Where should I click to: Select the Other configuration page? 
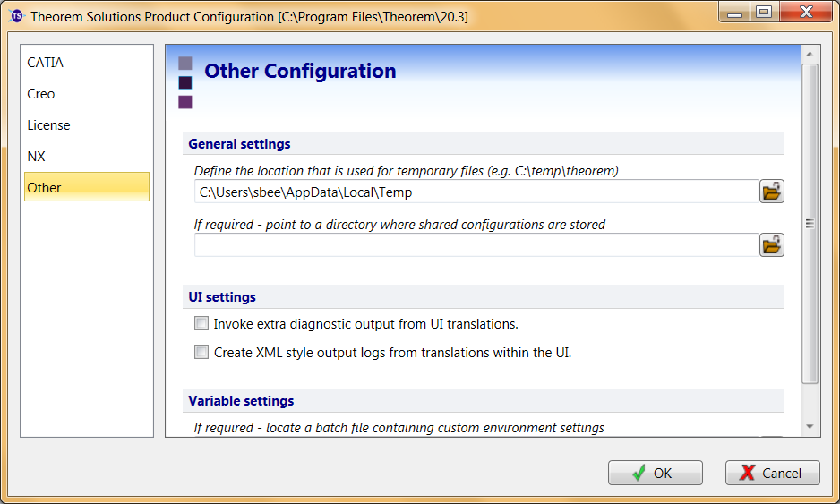[x=87, y=187]
